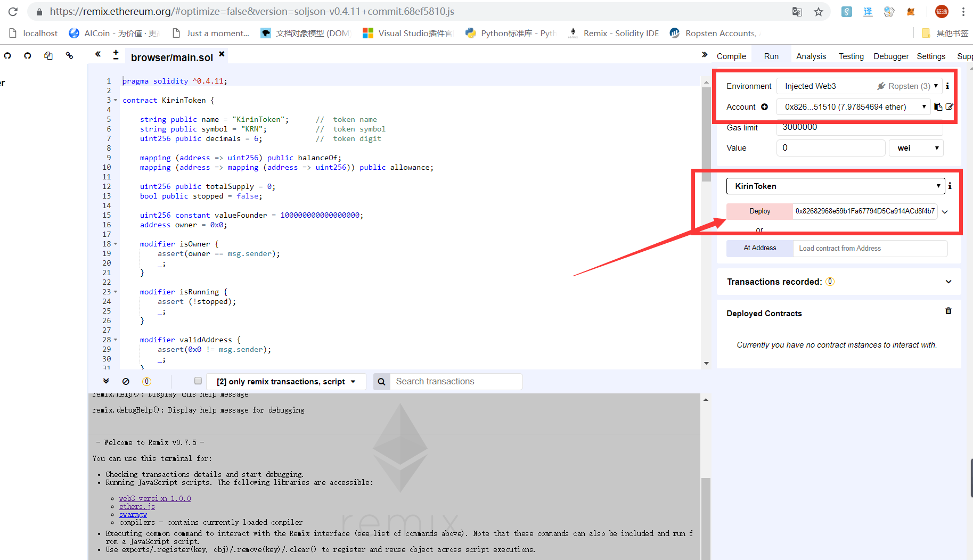
Task: Close the browser/main.sol editor tab
Action: 222,54
